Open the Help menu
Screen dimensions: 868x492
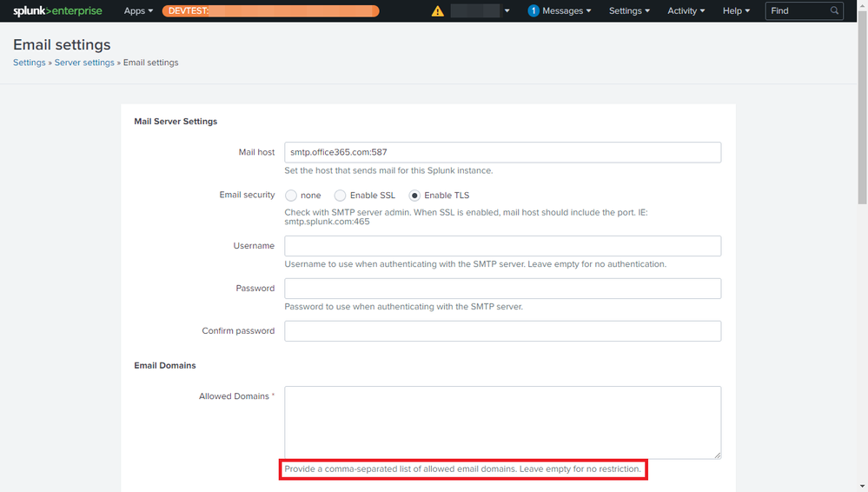pyautogui.click(x=736, y=11)
